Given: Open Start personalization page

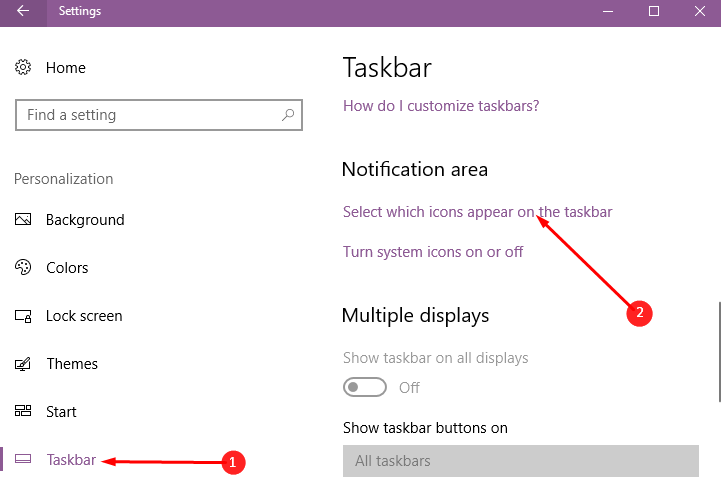Looking at the screenshot, I should pos(61,412).
